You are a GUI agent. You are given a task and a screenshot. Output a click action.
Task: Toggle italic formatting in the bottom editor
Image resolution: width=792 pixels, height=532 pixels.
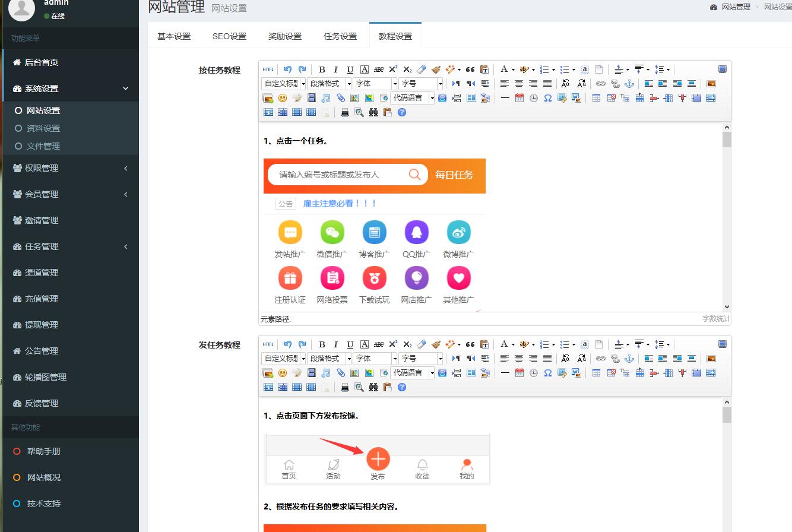tap(335, 344)
